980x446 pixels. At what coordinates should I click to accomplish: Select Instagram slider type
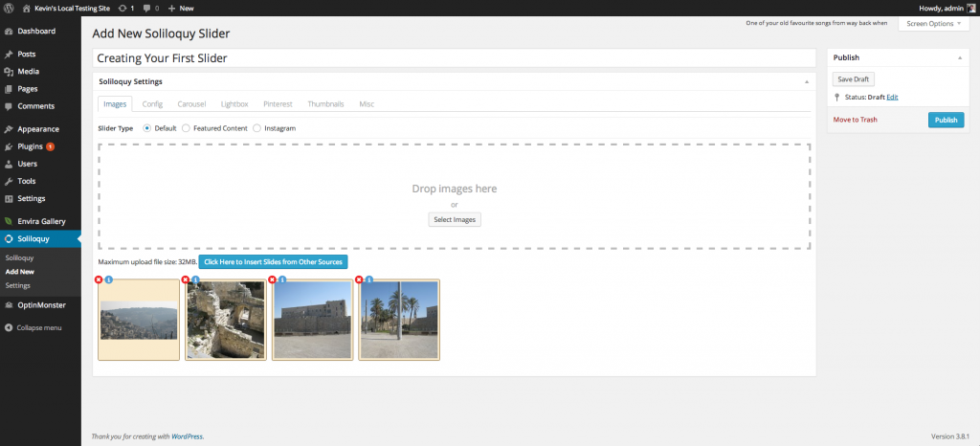pos(256,128)
